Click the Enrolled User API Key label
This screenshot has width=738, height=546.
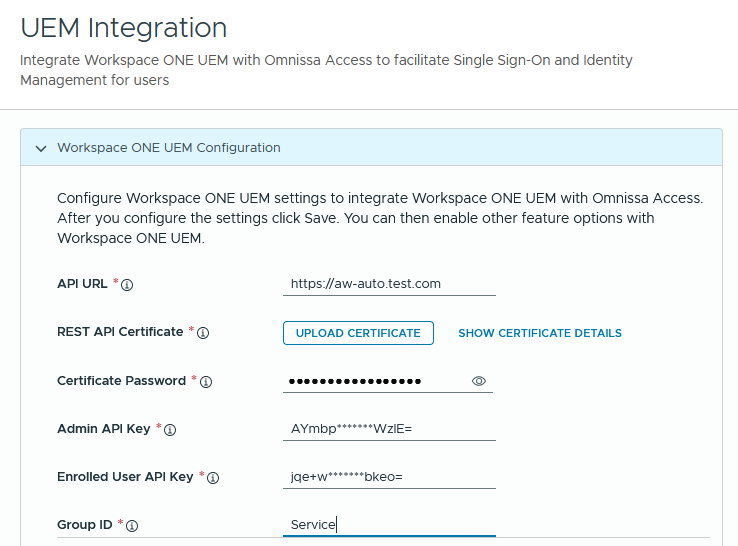tap(125, 477)
